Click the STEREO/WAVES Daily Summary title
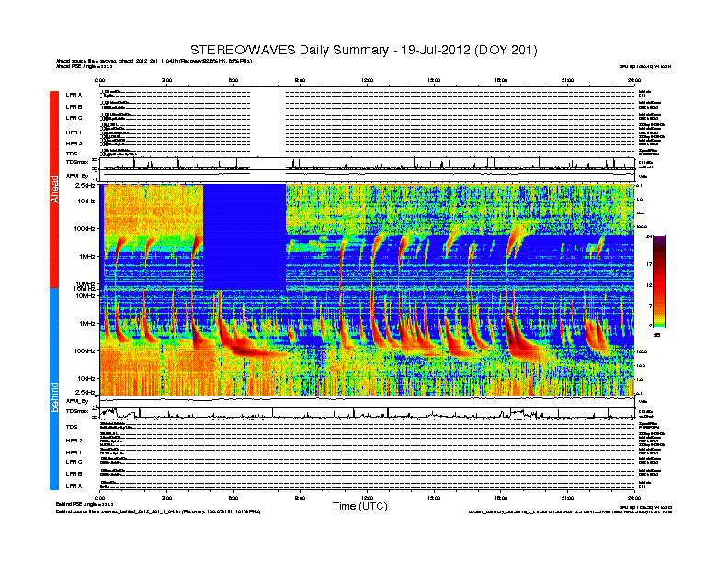The width and height of the screenshot is (728, 563). point(363,49)
